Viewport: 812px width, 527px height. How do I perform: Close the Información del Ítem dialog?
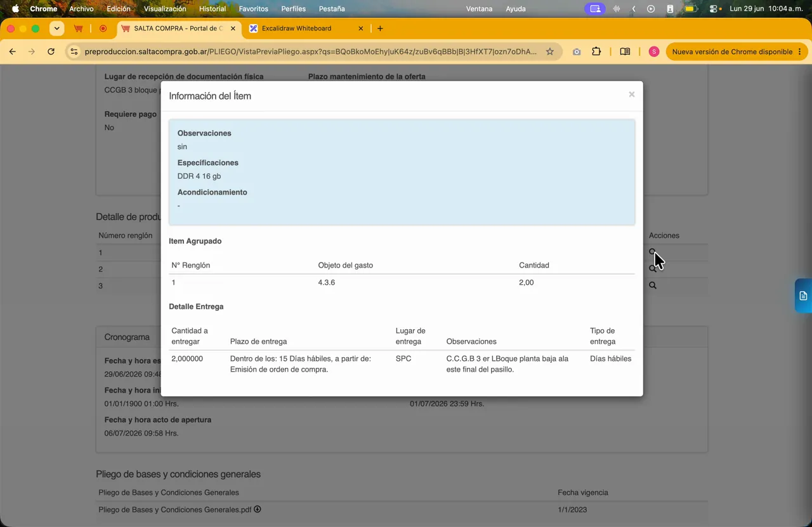click(x=631, y=94)
